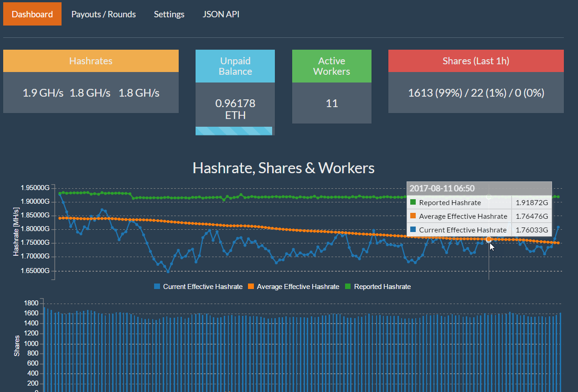Screen dimensions: 578x392
Task: Click the Hashrate, Shares & Workers title
Action: point(284,168)
